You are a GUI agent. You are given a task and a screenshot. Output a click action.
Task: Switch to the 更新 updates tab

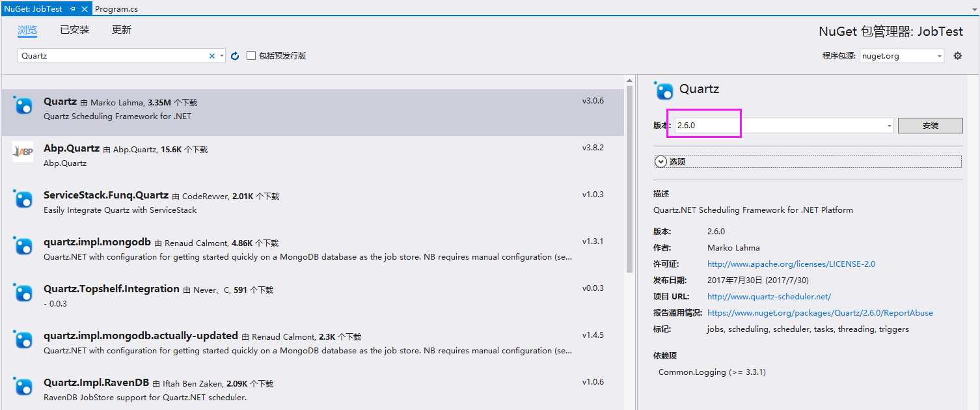pos(122,30)
